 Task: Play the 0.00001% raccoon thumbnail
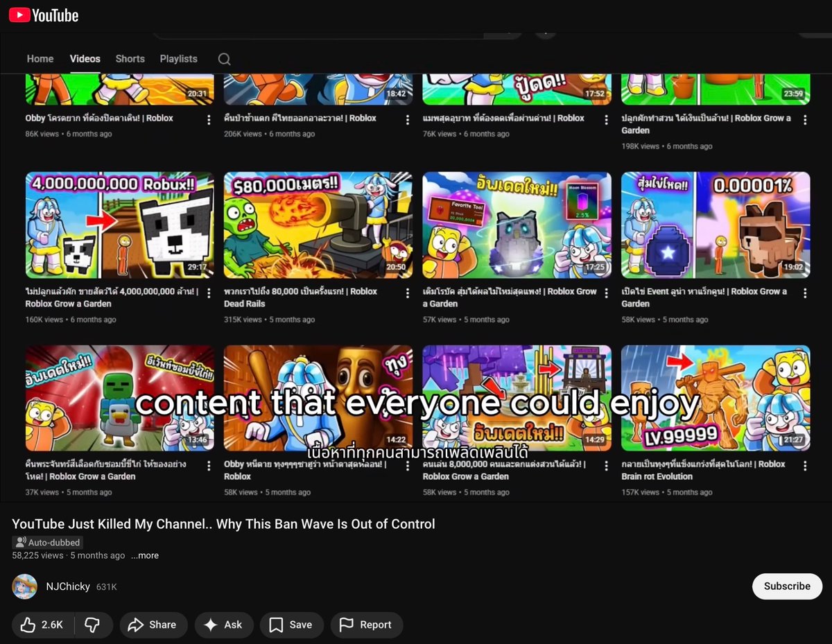tap(716, 225)
